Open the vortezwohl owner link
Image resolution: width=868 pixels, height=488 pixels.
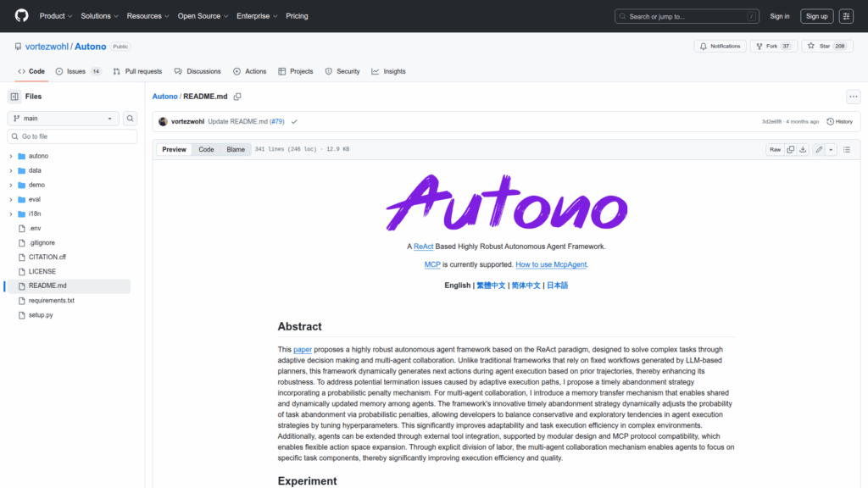tap(47, 47)
